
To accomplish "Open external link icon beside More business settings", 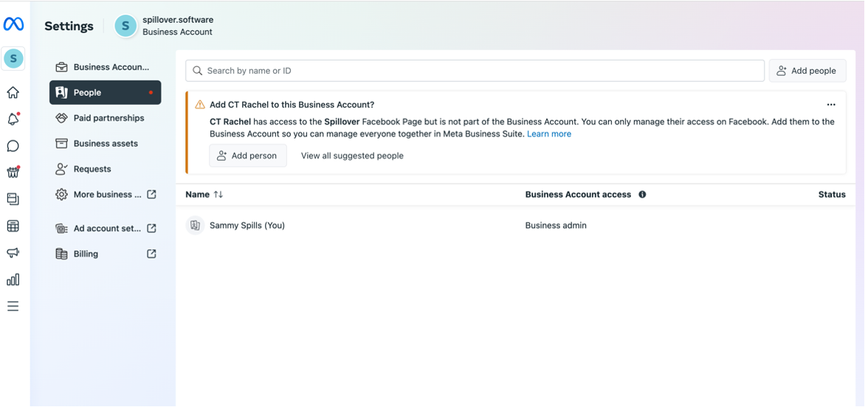I will point(151,194).
